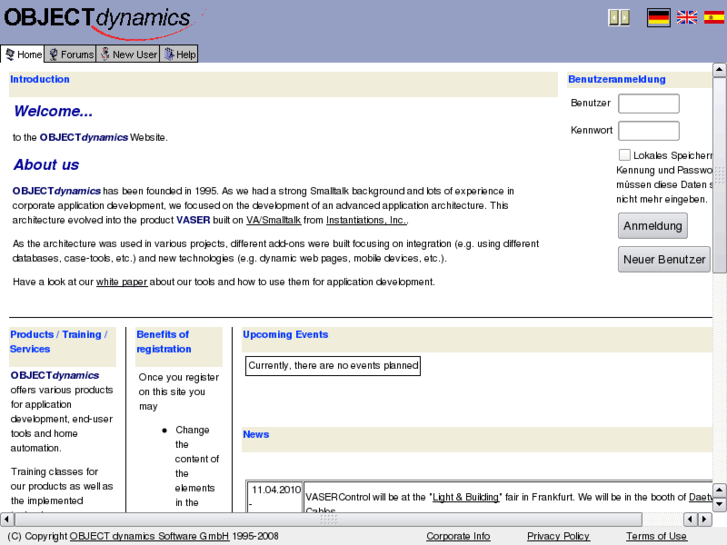727x545 pixels.
Task: Click the news panel scroll-left arrow
Action: (x=690, y=519)
